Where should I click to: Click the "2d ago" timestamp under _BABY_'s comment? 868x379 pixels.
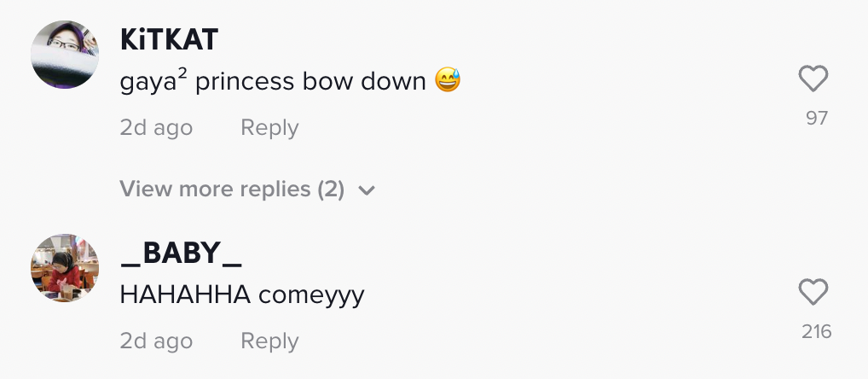point(156,341)
